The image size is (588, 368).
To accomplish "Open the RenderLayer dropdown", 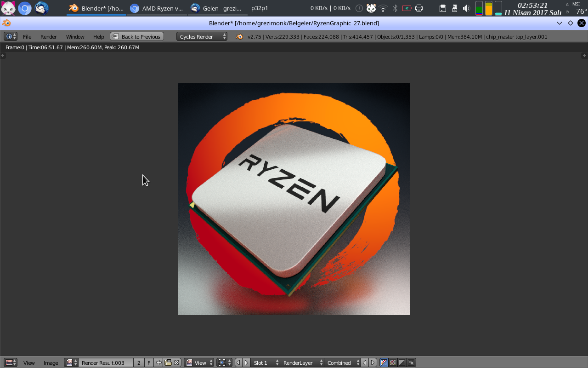I will (x=302, y=362).
